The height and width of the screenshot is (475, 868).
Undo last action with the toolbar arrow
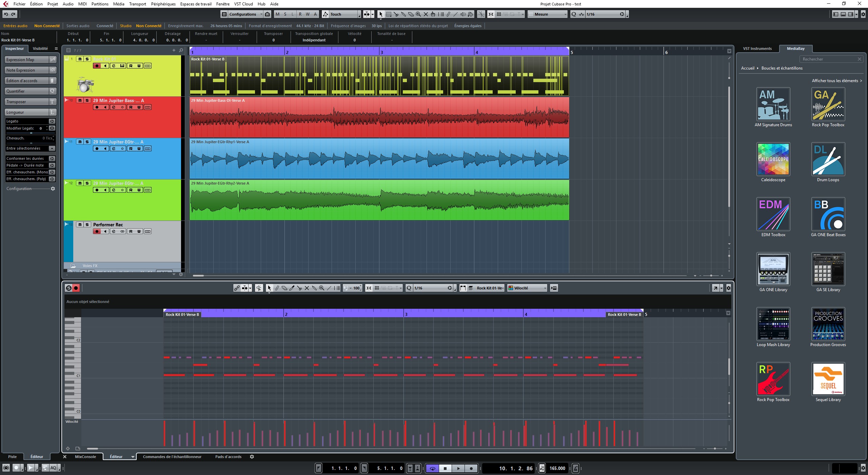coord(6,14)
